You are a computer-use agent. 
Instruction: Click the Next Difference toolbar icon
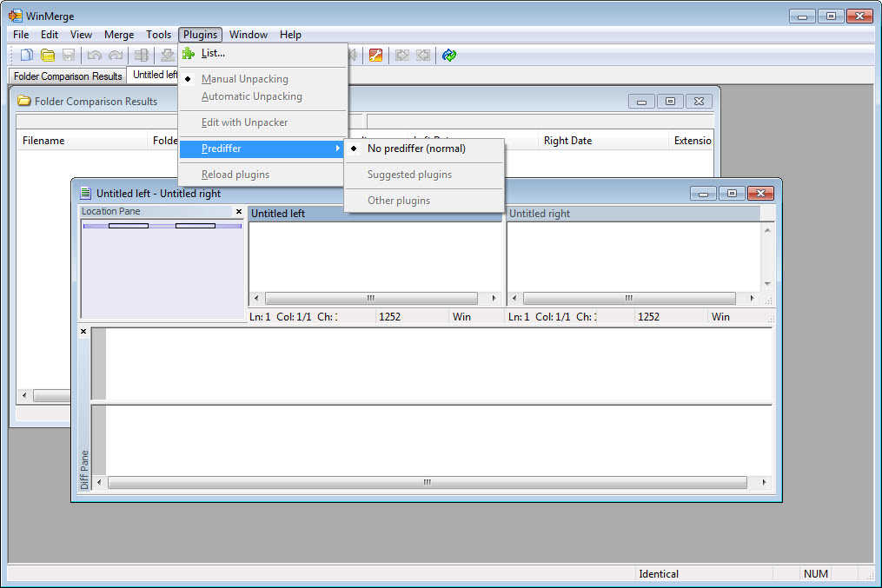pos(167,55)
